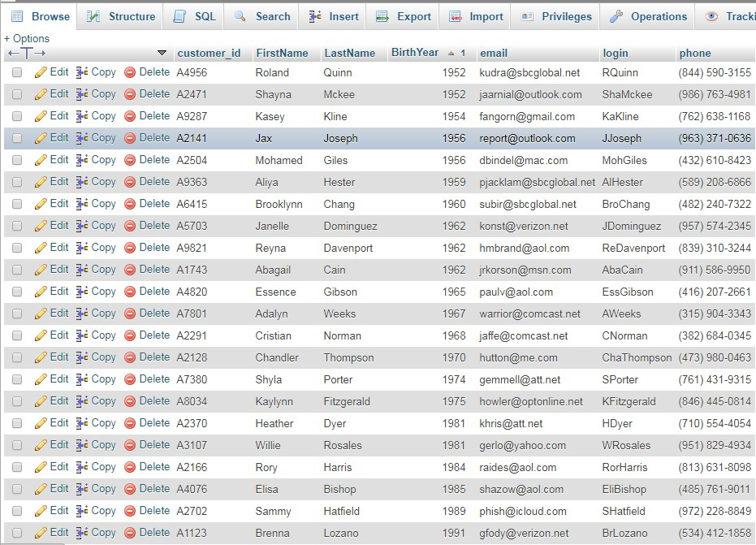Viewport: 756px width, 545px height.
Task: Click the email cell gerlo@yahoo.com
Action: pyautogui.click(x=523, y=446)
